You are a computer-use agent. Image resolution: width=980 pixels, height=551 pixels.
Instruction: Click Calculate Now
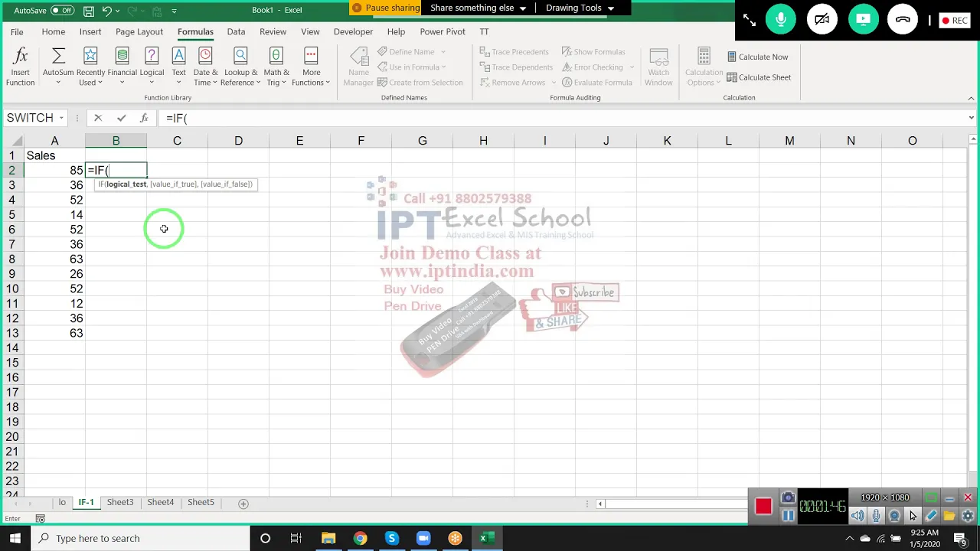click(757, 57)
